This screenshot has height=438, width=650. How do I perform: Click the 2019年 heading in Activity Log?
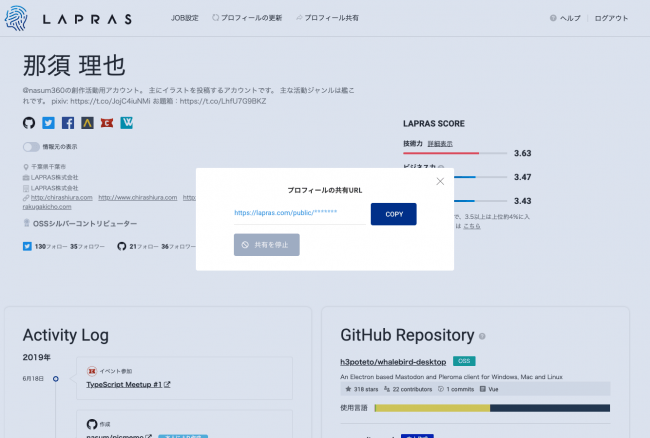tap(36, 357)
